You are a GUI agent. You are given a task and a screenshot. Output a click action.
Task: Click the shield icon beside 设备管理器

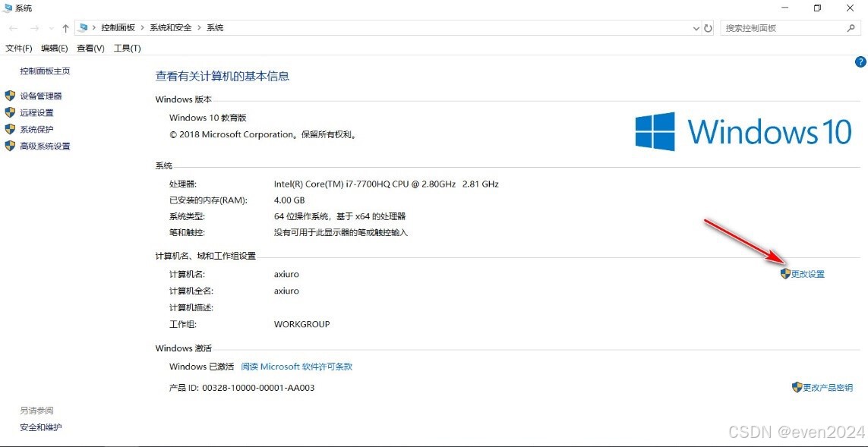coord(10,96)
